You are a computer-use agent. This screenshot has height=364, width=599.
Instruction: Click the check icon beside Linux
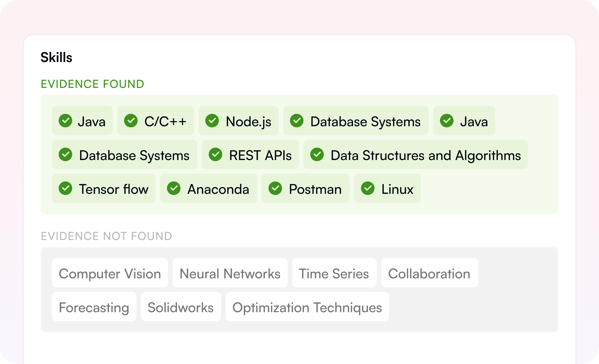368,188
